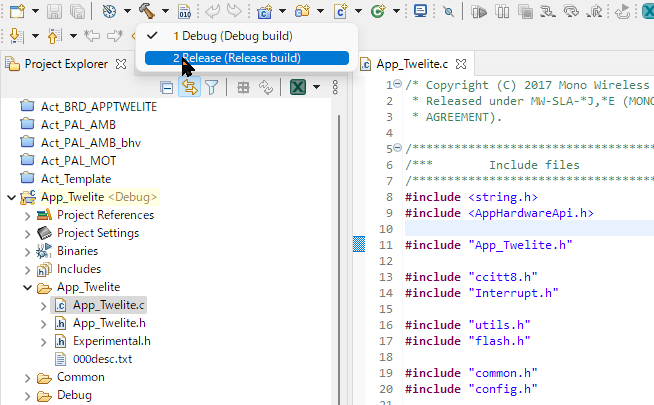Open the hammer Build dropdown arrow
The width and height of the screenshot is (654, 405).
click(166, 11)
